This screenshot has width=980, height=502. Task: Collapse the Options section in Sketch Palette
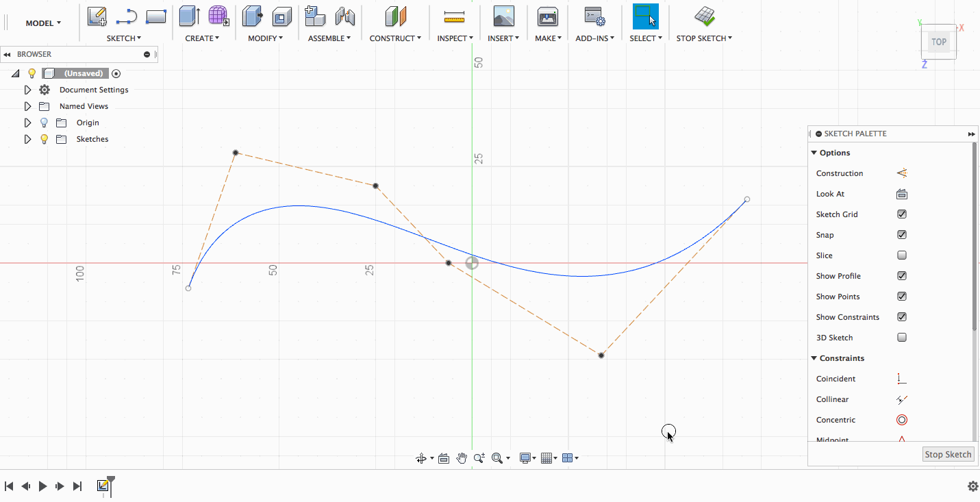click(x=814, y=153)
